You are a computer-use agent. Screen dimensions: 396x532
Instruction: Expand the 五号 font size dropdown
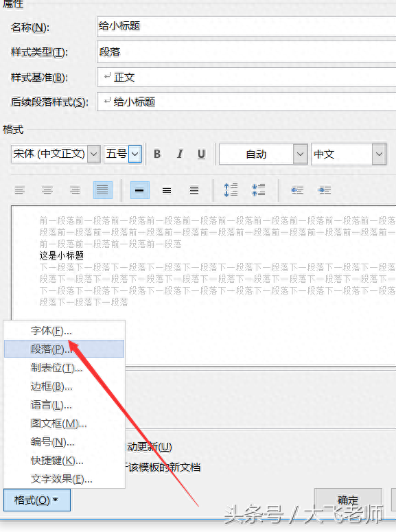click(135, 154)
